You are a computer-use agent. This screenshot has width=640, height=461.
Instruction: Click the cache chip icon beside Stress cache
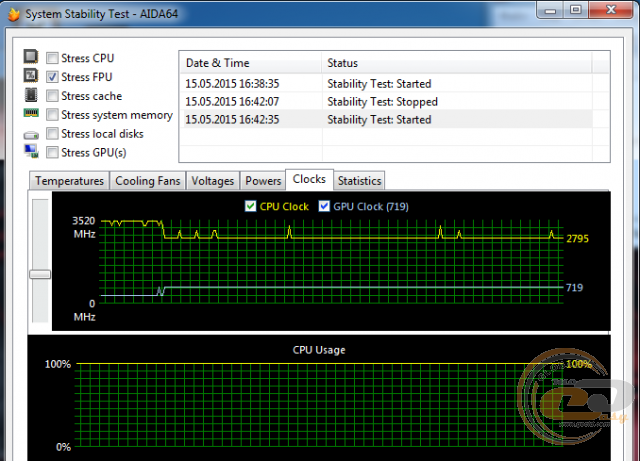(31, 95)
